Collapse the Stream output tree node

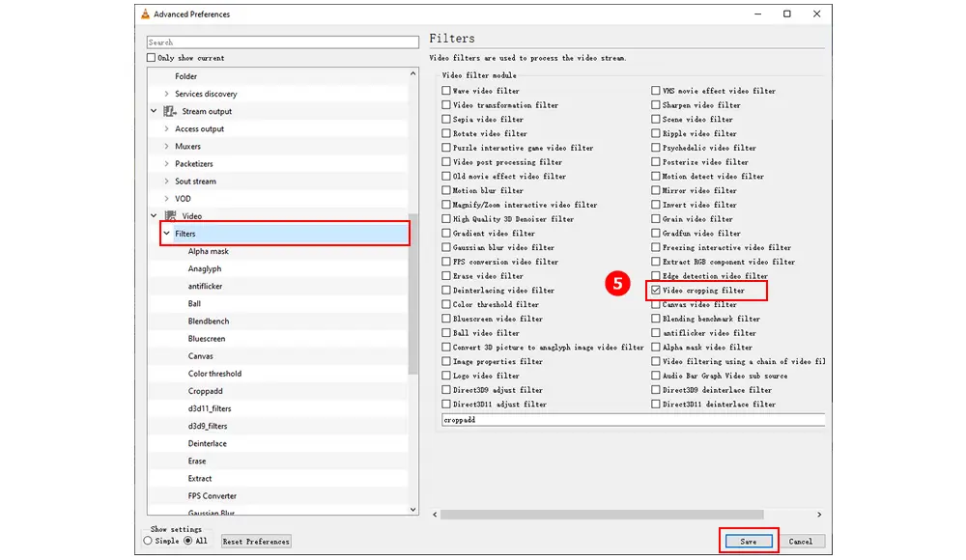[x=154, y=111]
